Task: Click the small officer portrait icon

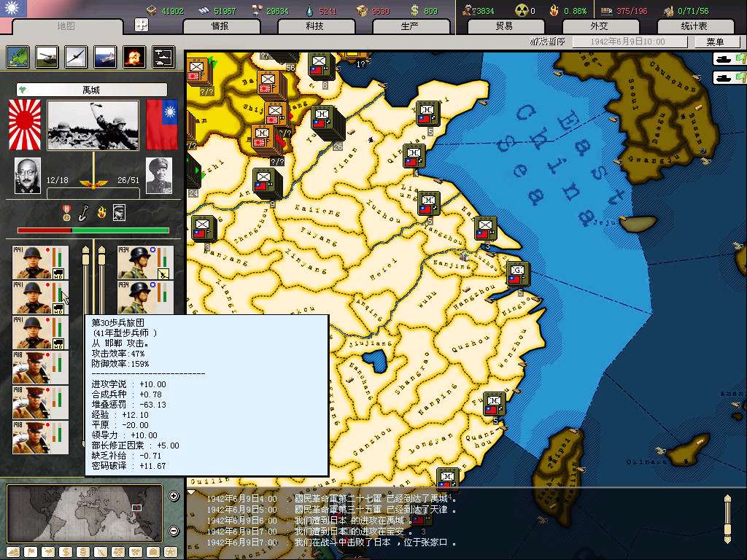Action: click(x=119, y=213)
